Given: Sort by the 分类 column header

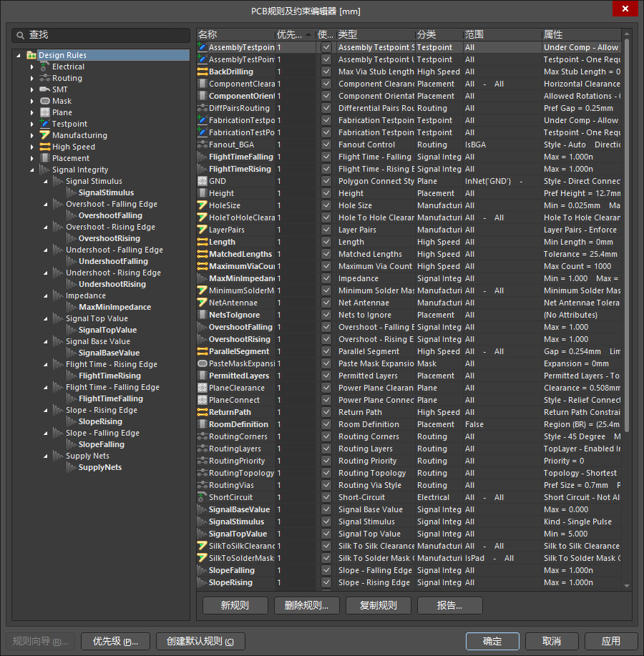Looking at the screenshot, I should tap(439, 34).
